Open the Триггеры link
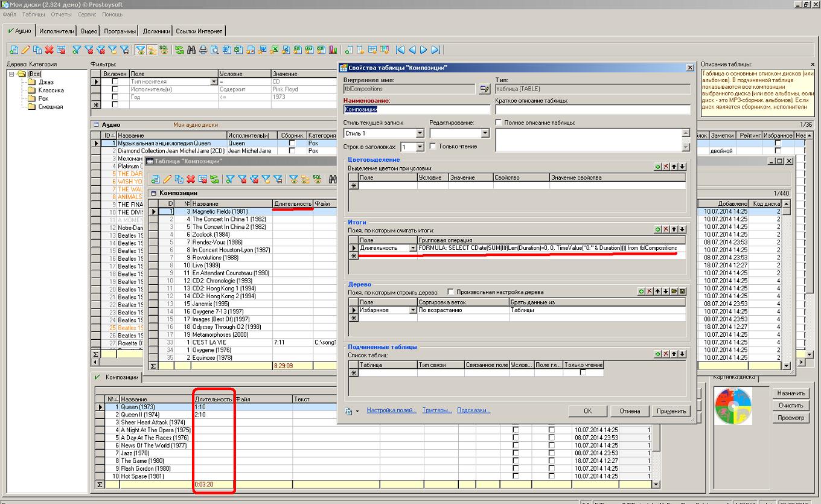 coord(437,410)
